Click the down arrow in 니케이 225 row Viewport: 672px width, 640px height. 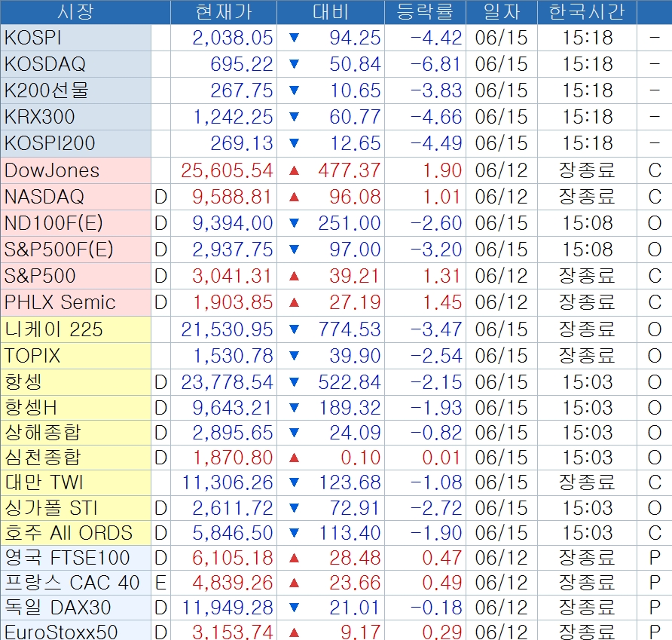click(294, 329)
